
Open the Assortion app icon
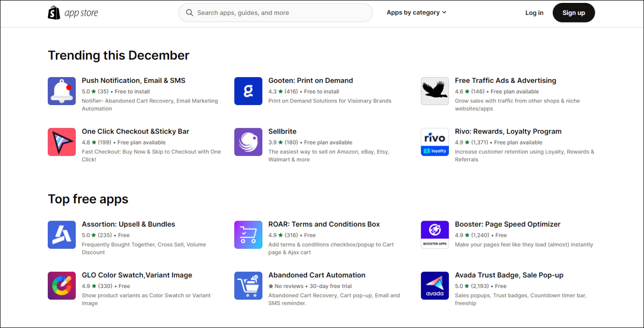tap(62, 235)
